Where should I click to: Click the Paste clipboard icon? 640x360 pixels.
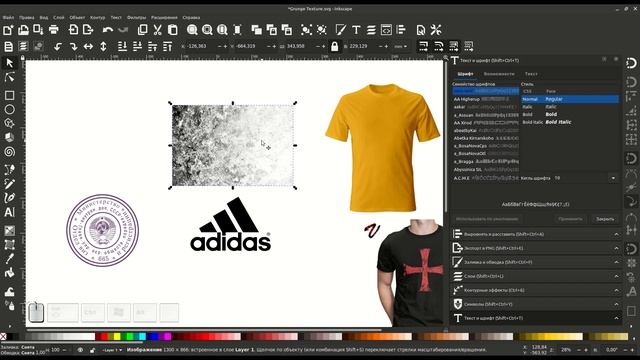click(173, 30)
